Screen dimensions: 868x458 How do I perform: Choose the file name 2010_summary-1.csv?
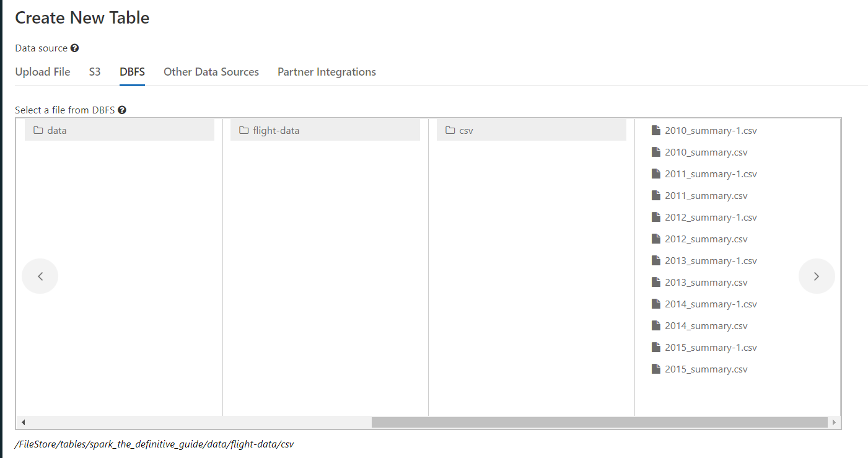(711, 131)
